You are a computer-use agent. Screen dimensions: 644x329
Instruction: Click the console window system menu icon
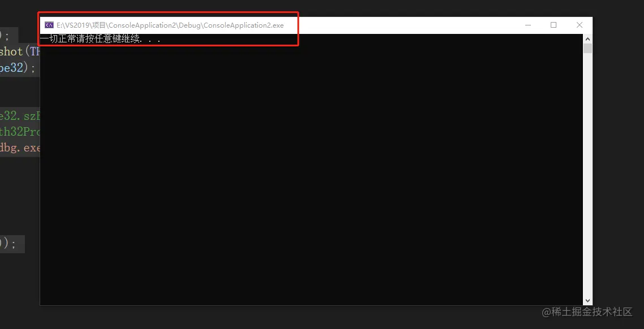tap(49, 25)
